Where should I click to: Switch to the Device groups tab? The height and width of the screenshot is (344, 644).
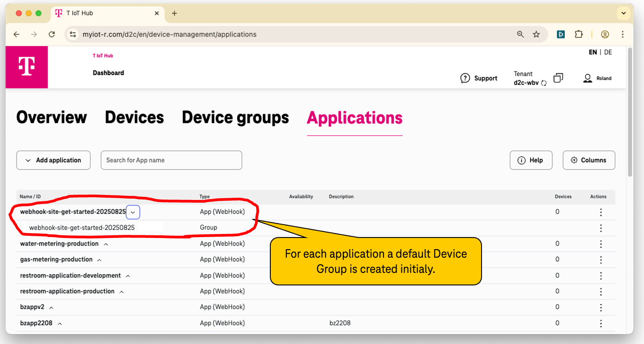[235, 117]
